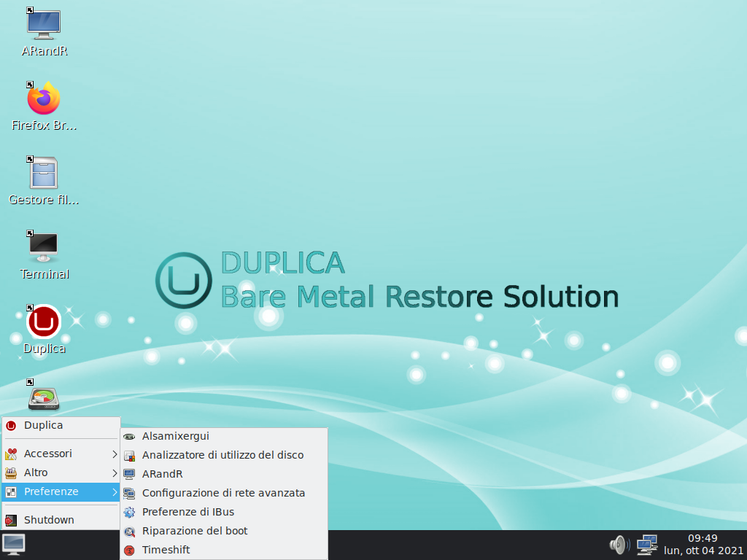Open Configurazione di rete avanzata
The height and width of the screenshot is (560, 747).
(223, 493)
